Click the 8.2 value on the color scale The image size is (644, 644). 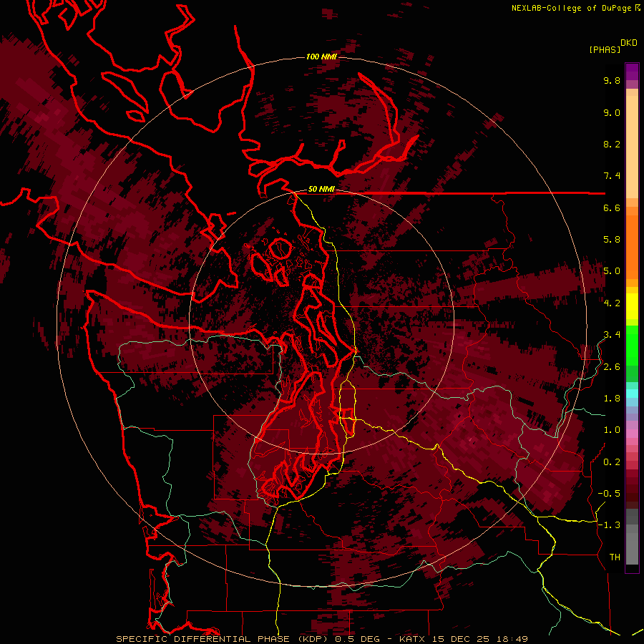click(x=612, y=144)
